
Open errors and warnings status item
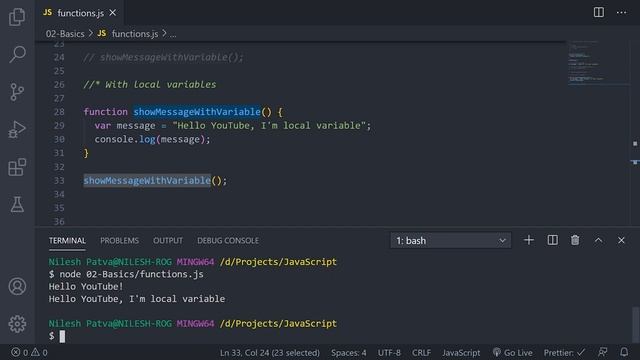click(29, 352)
